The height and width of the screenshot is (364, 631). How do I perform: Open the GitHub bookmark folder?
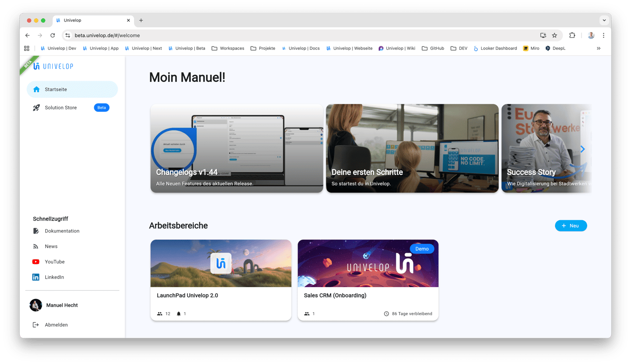[x=433, y=48]
